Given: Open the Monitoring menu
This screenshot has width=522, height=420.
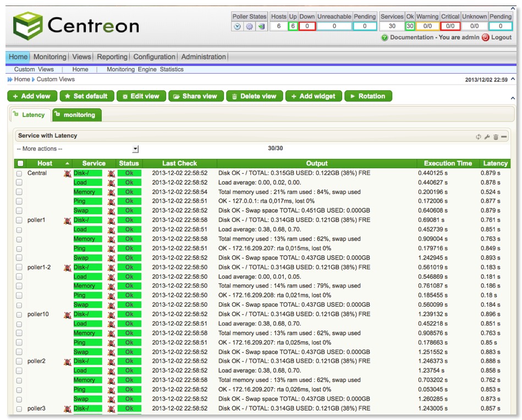Looking at the screenshot, I should pyautogui.click(x=50, y=57).
